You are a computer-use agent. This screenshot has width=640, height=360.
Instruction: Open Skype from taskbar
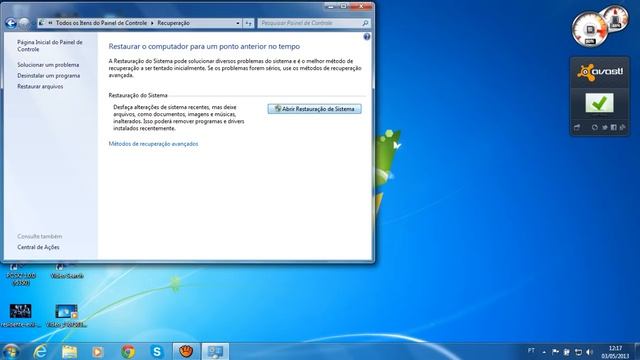coord(157,351)
